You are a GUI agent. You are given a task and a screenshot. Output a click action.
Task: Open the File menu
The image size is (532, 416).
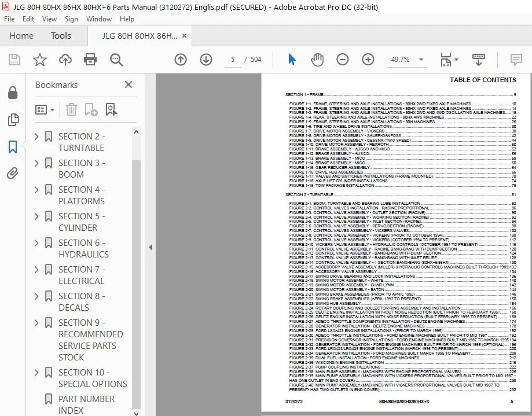click(9, 19)
